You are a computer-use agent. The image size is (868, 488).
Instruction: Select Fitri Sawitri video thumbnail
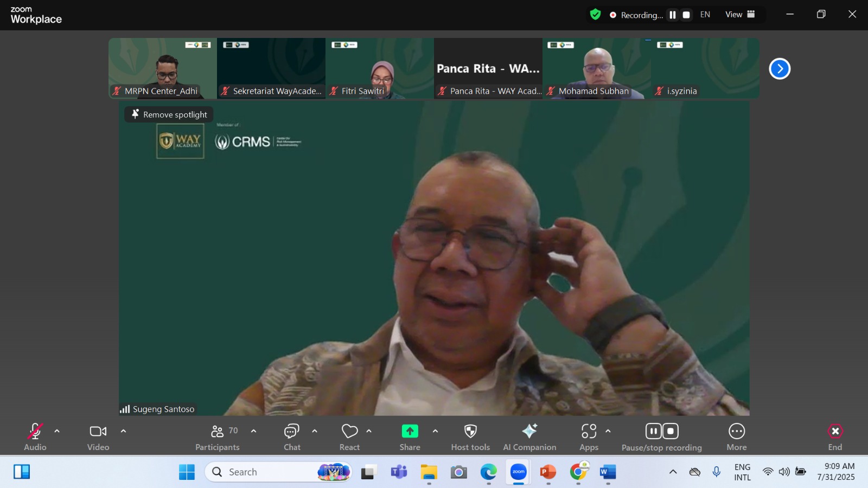380,68
